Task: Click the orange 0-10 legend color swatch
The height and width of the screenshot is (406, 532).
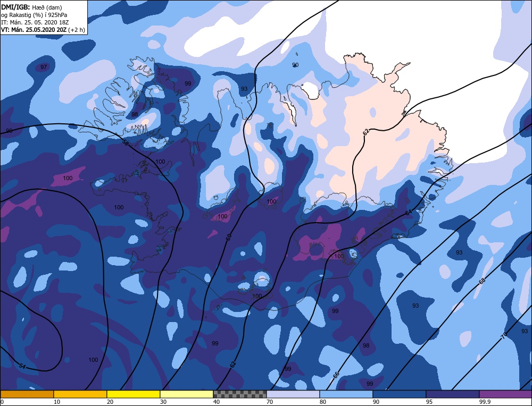Action: click(27, 394)
